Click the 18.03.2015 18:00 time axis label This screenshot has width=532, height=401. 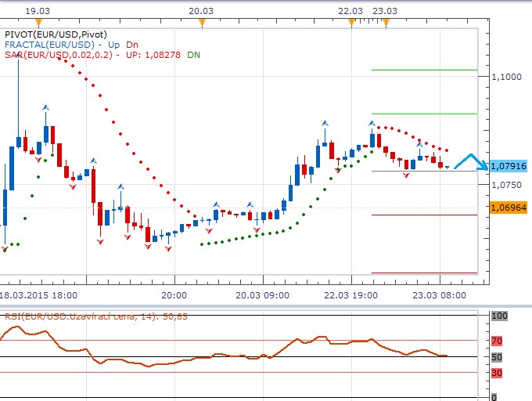click(39, 295)
